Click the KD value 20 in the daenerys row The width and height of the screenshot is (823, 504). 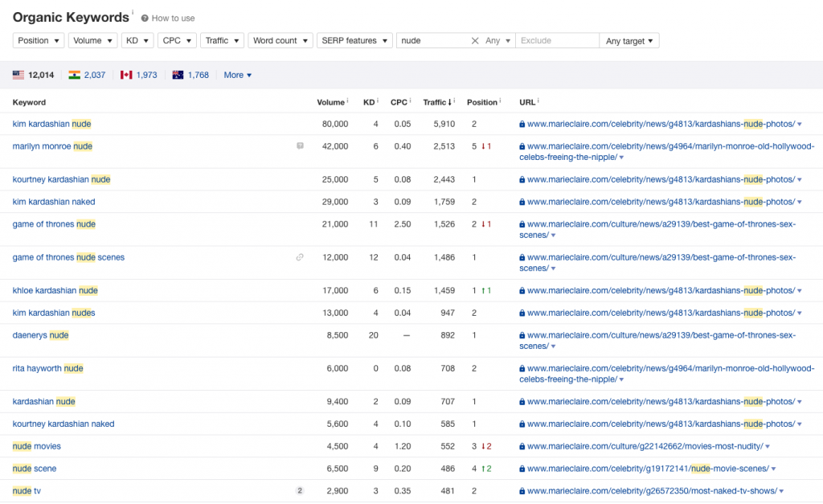tap(373, 335)
